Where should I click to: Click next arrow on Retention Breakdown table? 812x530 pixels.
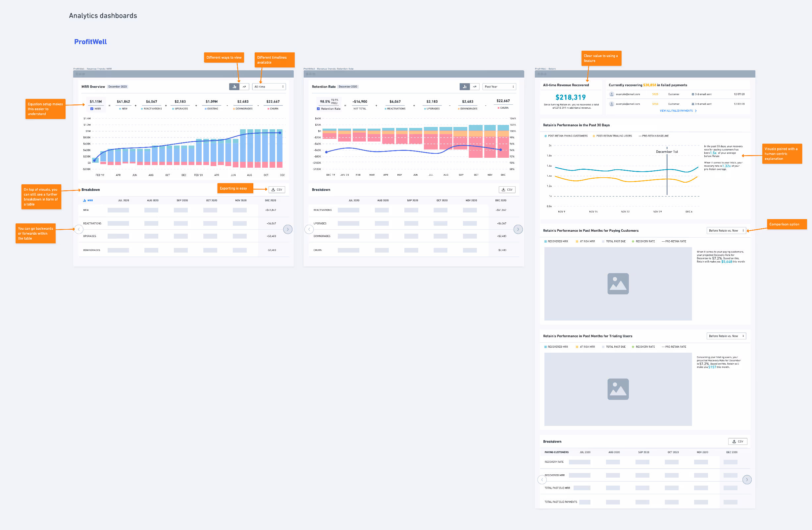(518, 229)
